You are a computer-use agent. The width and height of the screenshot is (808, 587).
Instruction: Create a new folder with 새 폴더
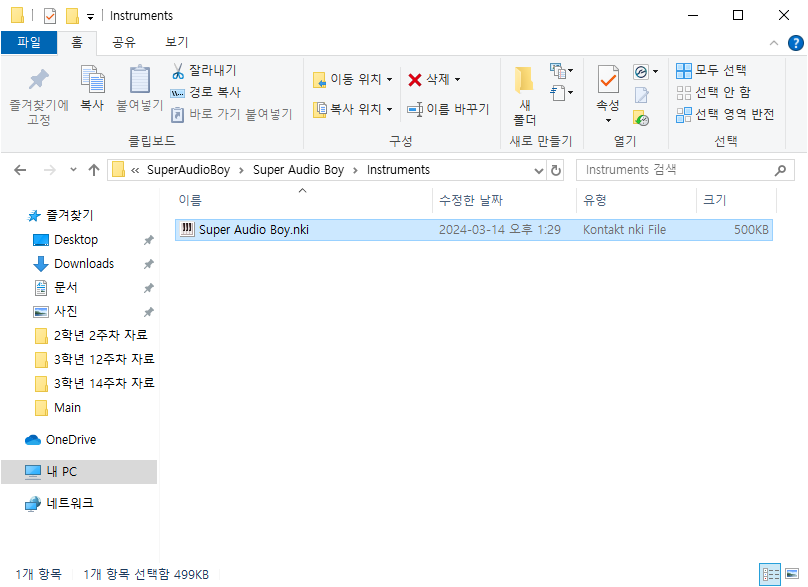tap(525, 96)
